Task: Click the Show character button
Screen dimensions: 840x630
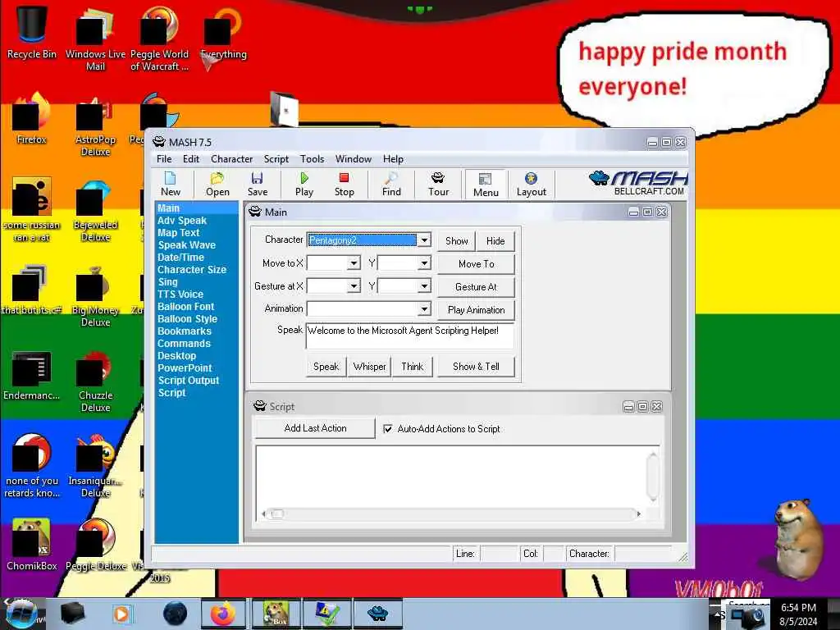Action: pyautogui.click(x=456, y=241)
